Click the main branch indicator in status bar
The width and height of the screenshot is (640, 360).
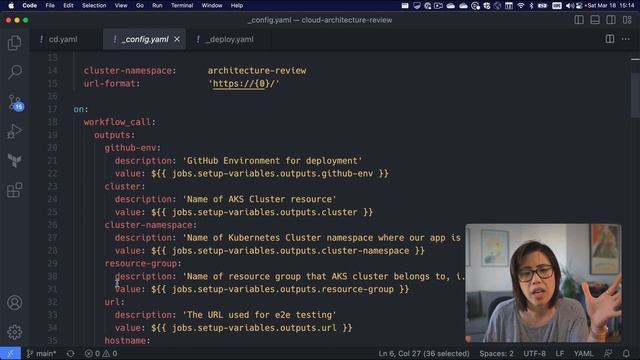(41, 353)
